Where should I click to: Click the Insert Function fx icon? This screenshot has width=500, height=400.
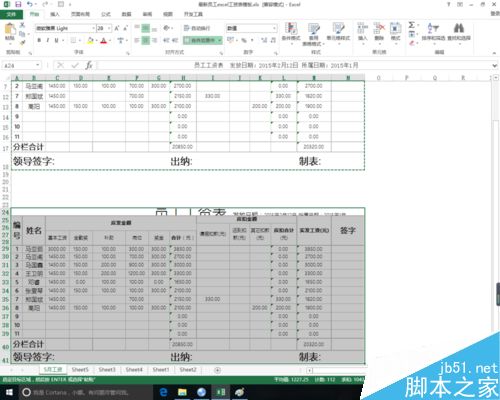click(89, 65)
